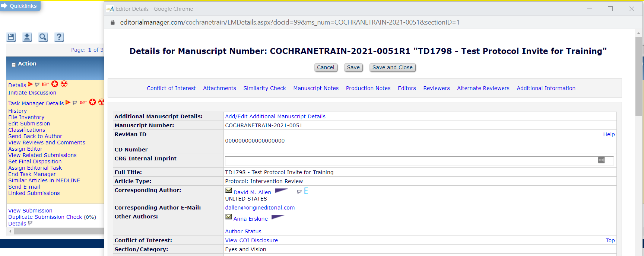Click the red star icon beside Details
644x256 pixels.
(55, 84)
